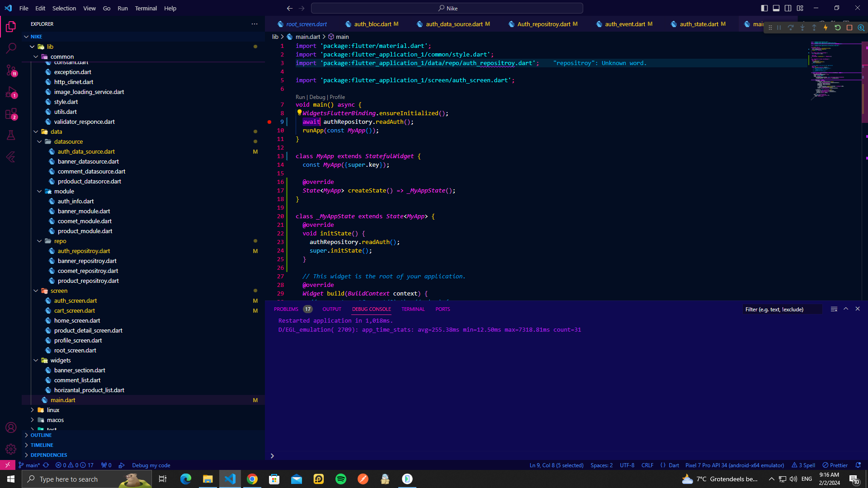
Task: Collapse the repo folder
Action: pos(39,241)
